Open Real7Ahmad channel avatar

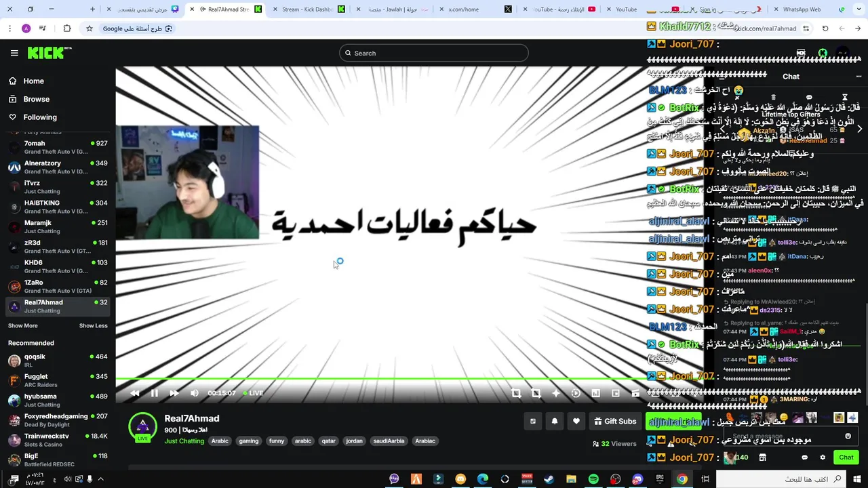143,428
